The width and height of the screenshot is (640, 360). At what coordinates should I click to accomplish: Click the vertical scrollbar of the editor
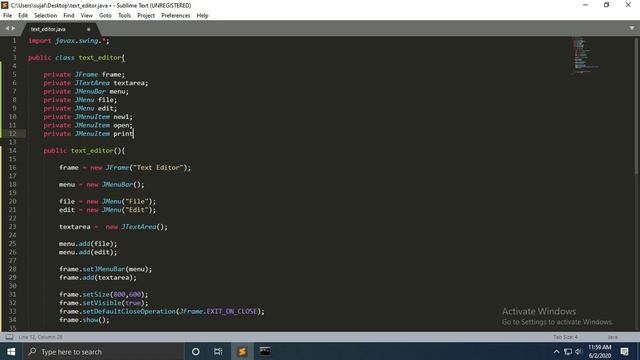point(636,106)
